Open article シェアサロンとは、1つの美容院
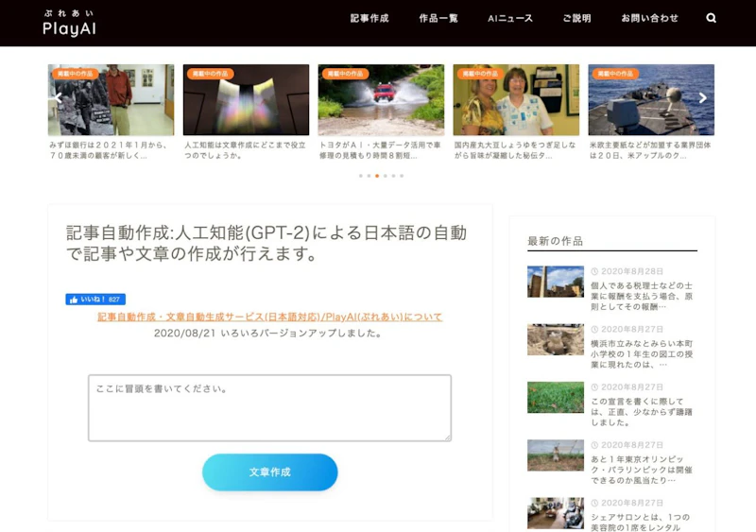The image size is (756, 532). 641,523
